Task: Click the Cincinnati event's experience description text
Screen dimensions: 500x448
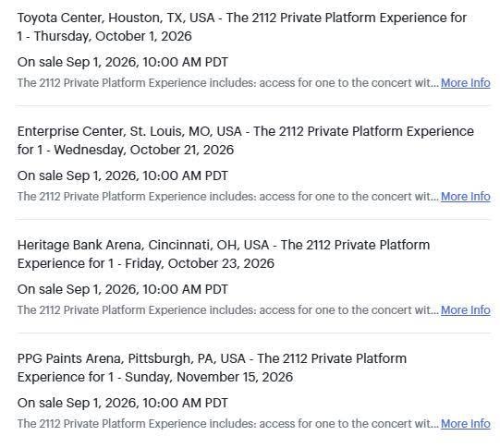Action: (228, 310)
